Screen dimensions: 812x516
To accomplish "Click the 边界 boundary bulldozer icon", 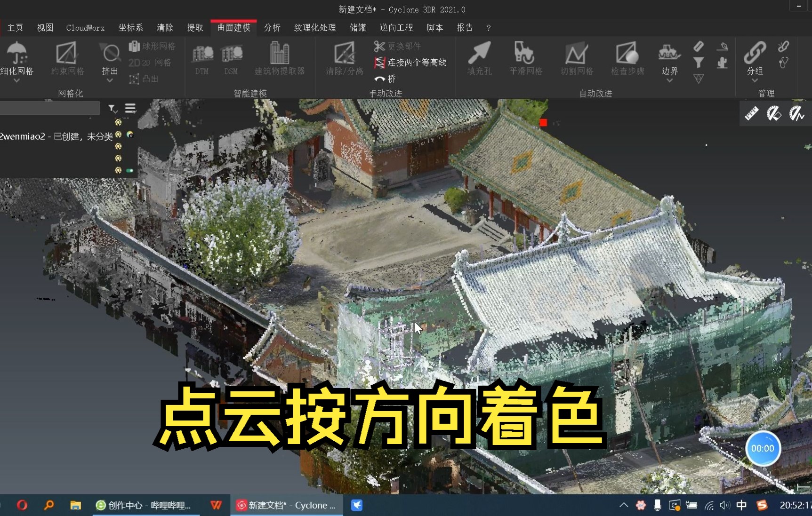I will tap(669, 53).
